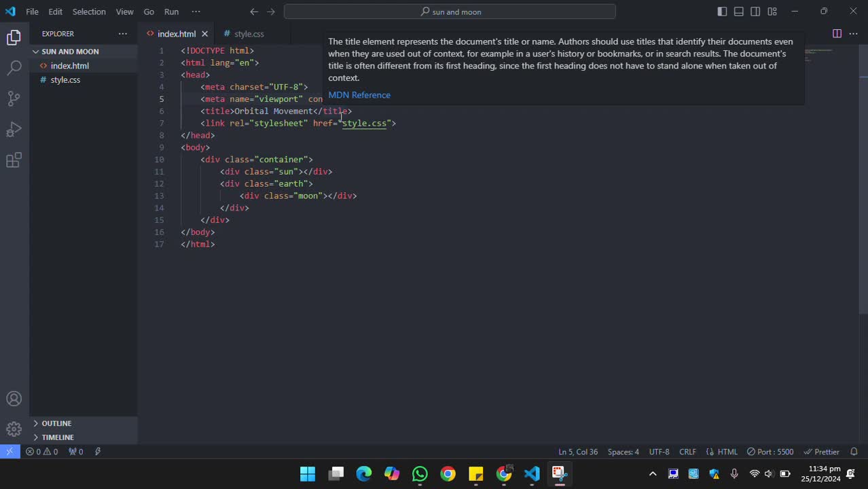Expand the Outline section
The image size is (868, 489).
(56, 423)
